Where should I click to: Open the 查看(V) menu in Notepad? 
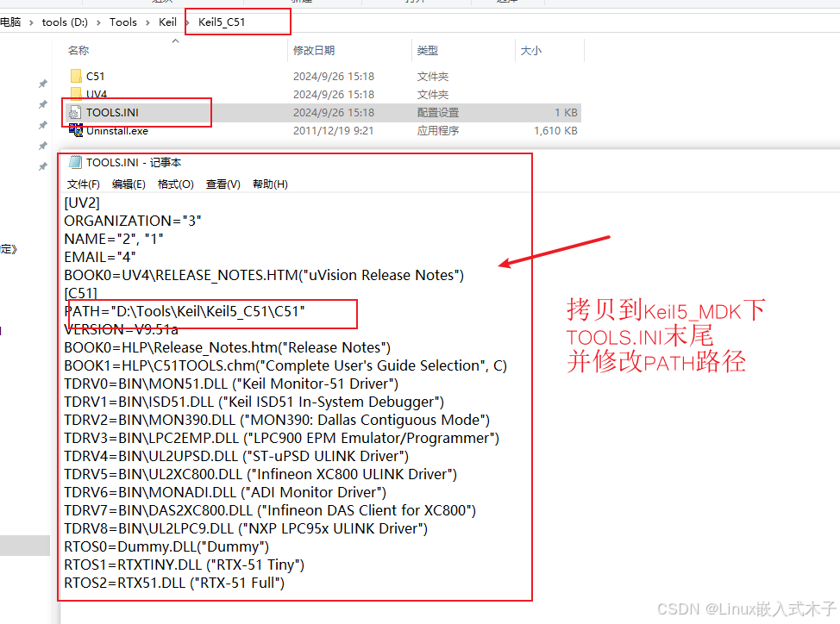(x=223, y=184)
